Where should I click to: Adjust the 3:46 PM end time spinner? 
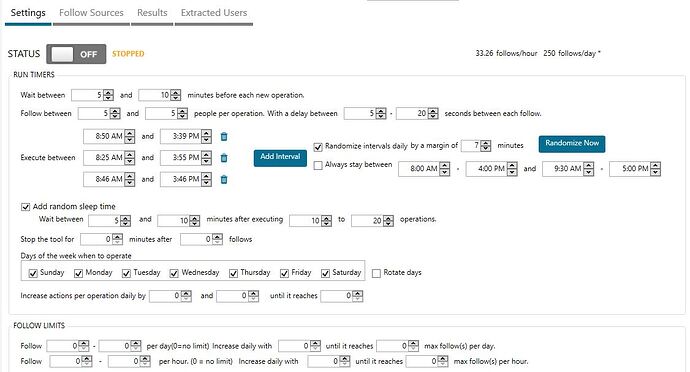(186, 179)
